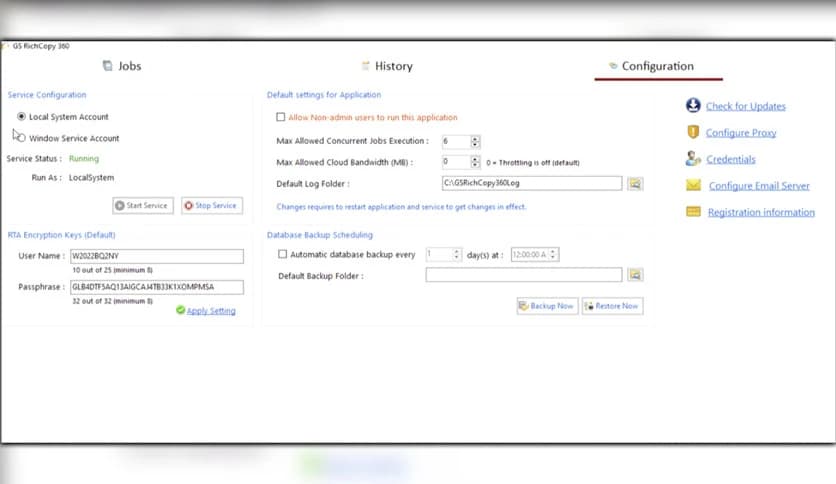Click the Start Service button
This screenshot has width=836, height=484.
tap(143, 205)
